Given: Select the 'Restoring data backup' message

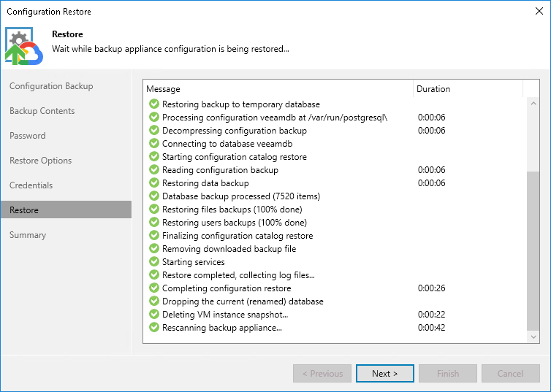Looking at the screenshot, I should 205,182.
